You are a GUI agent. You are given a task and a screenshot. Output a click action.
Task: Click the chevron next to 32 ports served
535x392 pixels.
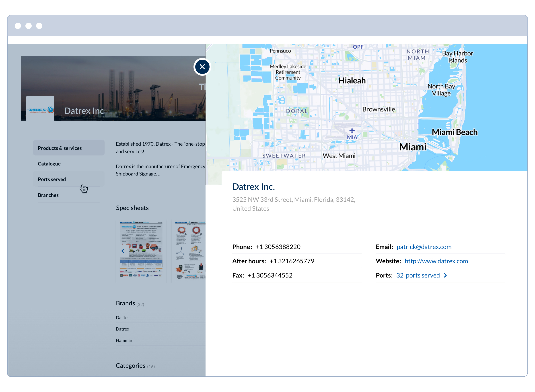click(x=445, y=275)
